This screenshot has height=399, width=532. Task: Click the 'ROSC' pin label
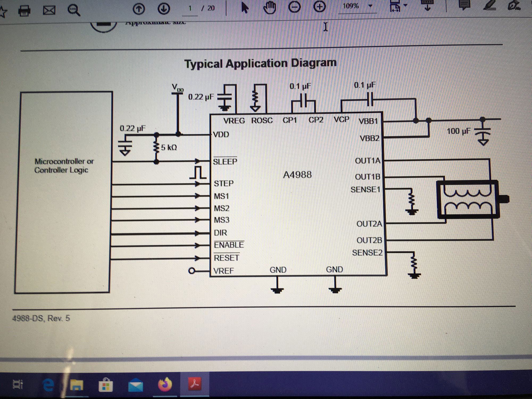[262, 120]
